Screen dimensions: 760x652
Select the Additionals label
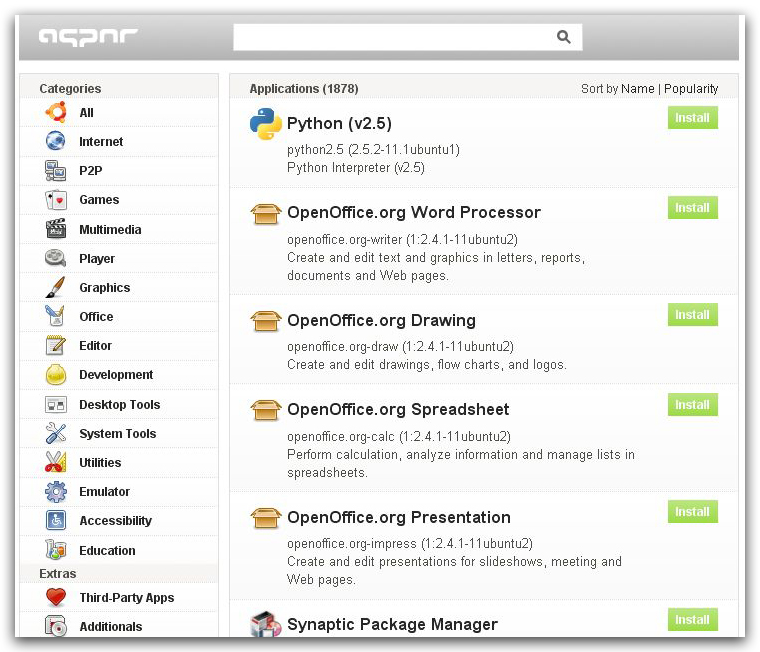click(111, 627)
